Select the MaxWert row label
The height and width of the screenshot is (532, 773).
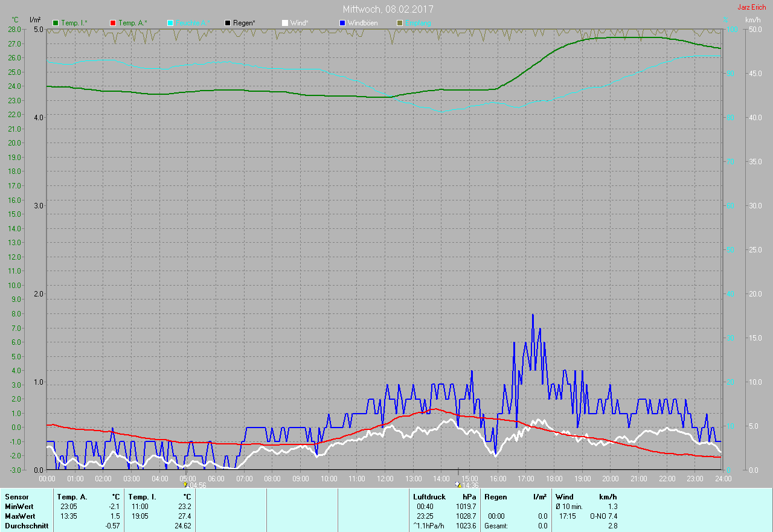point(20,516)
